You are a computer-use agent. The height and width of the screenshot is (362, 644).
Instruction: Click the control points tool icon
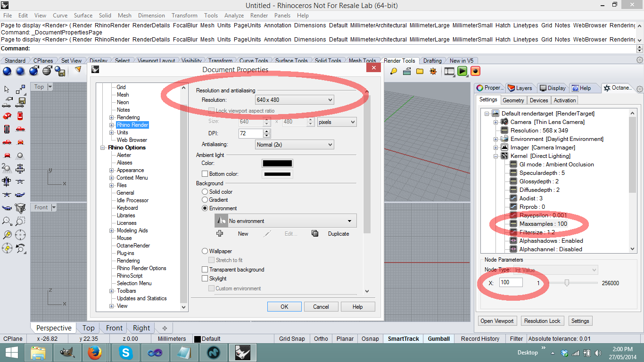(20, 89)
